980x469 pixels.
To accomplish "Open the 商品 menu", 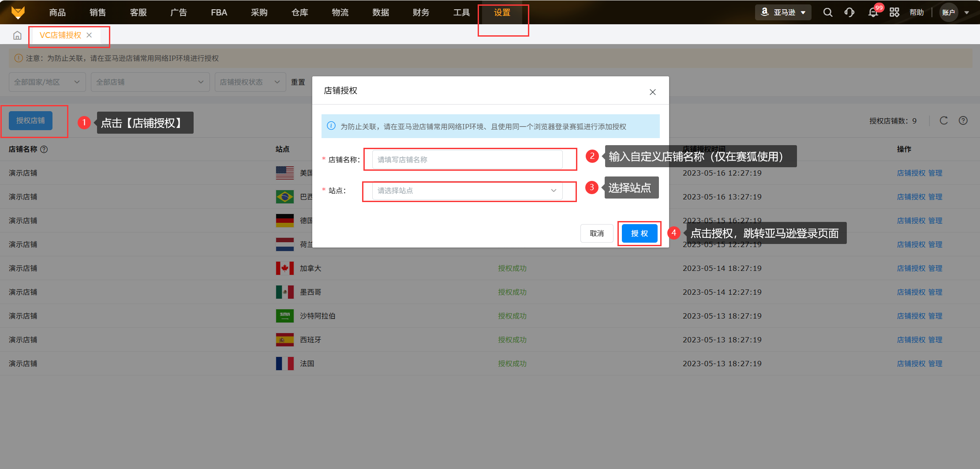I will click(x=57, y=12).
